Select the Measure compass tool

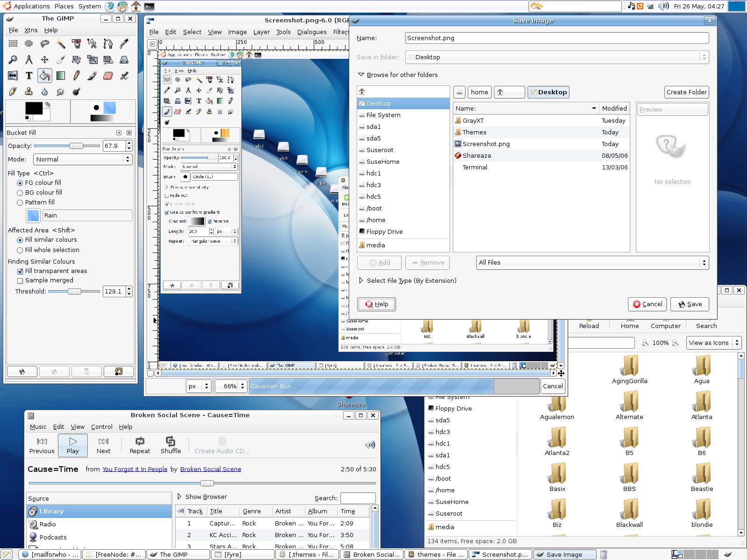coord(29,60)
